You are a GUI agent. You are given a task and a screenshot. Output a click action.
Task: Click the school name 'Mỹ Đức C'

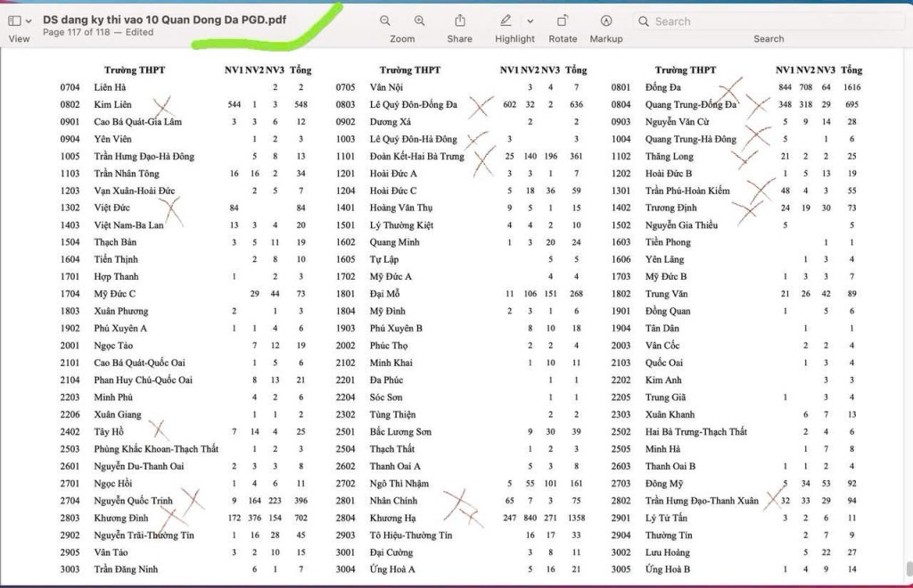pos(115,294)
